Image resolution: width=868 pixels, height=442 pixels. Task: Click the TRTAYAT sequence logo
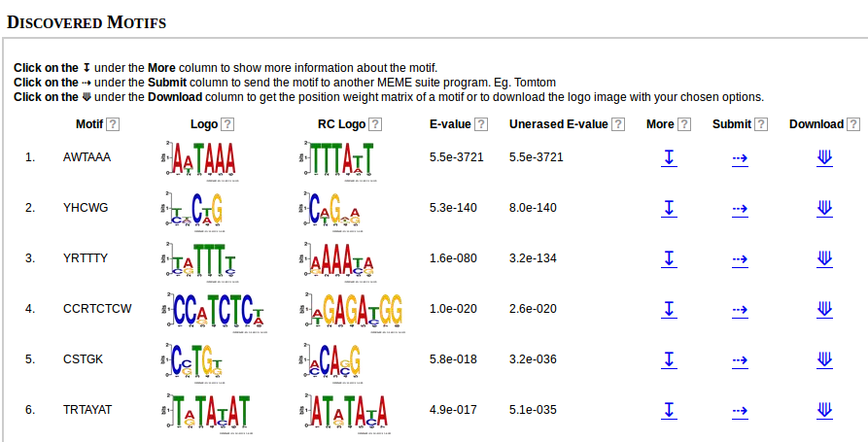(x=209, y=414)
